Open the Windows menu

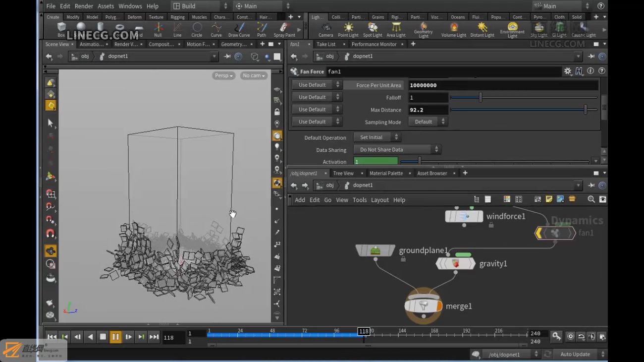tap(130, 6)
